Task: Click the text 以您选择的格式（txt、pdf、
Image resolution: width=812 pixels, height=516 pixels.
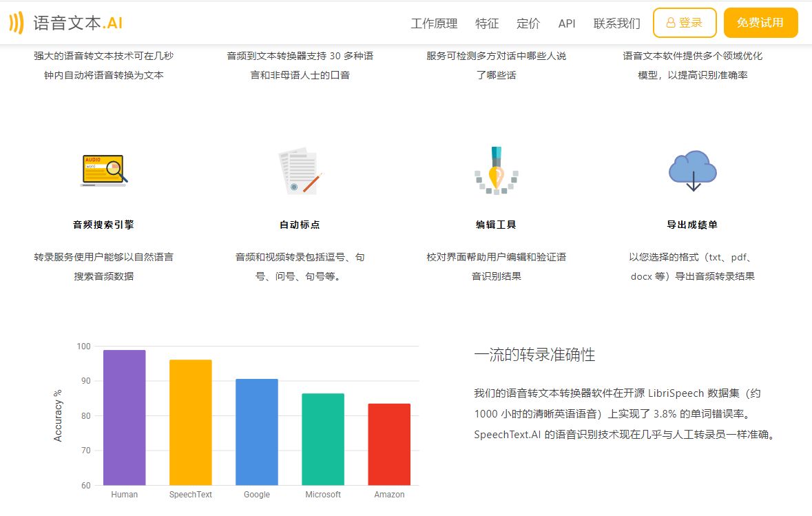Action: [692, 257]
